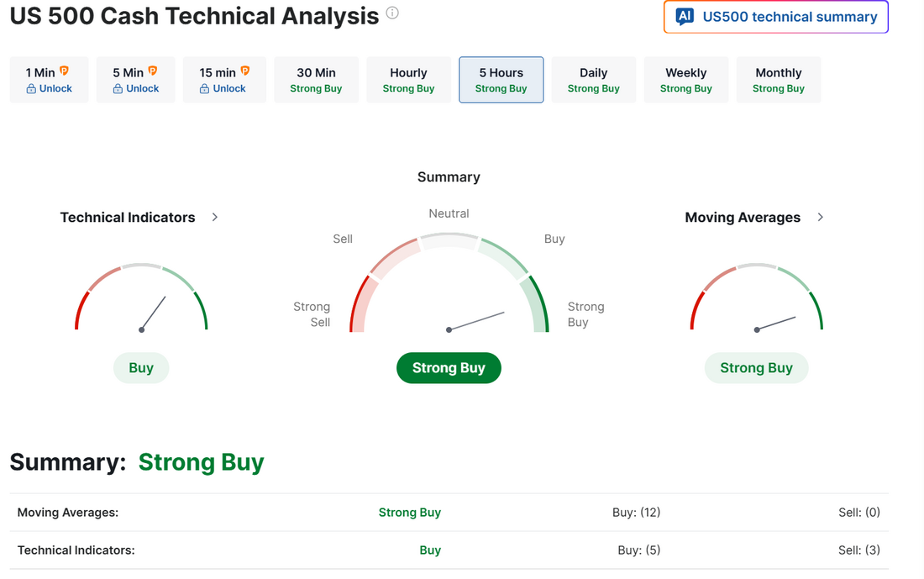Click the info icon beside the page title
924x579 pixels.
point(392,13)
